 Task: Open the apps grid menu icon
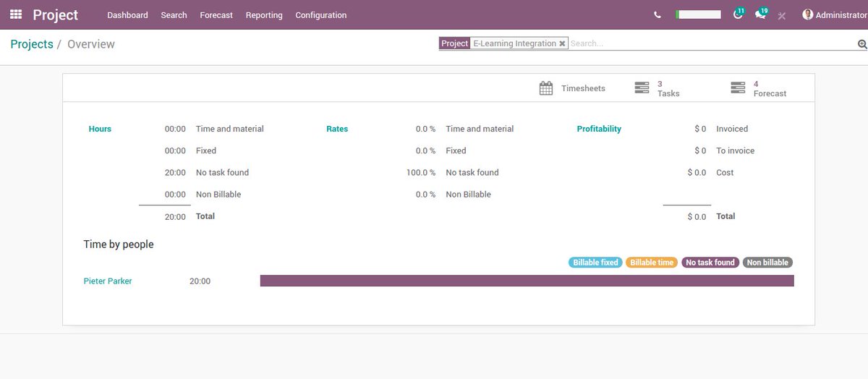pyautogui.click(x=16, y=14)
